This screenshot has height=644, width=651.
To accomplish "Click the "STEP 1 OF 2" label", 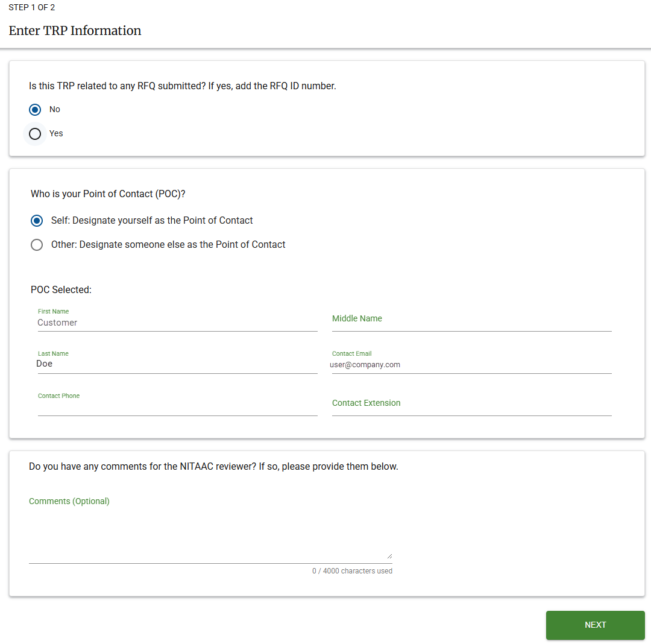I will tap(31, 7).
